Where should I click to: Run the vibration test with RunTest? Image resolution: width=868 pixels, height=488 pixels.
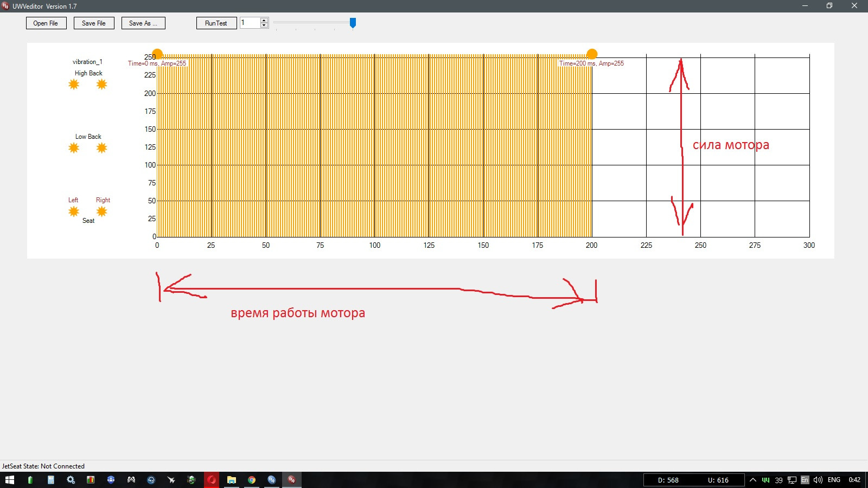coord(216,23)
